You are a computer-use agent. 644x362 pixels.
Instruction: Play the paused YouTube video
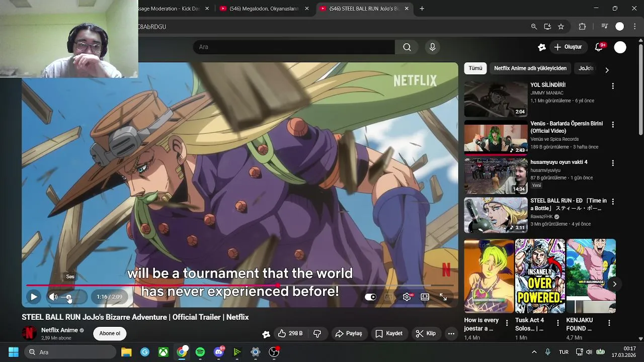point(34,297)
